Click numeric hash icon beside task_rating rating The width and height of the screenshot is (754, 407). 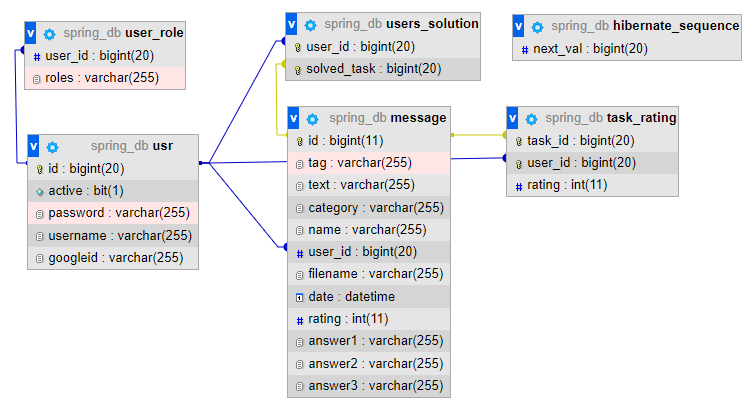coord(518,187)
